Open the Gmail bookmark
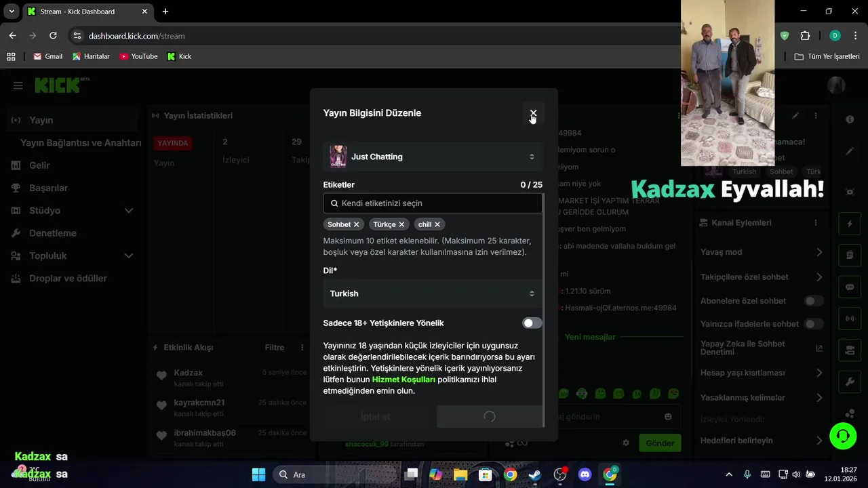The height and width of the screenshot is (488, 868). click(47, 56)
